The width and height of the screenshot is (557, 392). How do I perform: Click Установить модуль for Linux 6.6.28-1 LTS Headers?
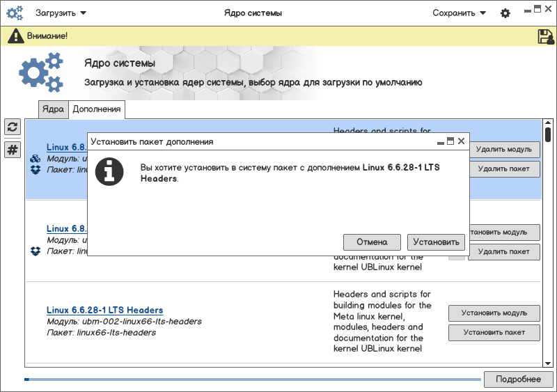[494, 313]
